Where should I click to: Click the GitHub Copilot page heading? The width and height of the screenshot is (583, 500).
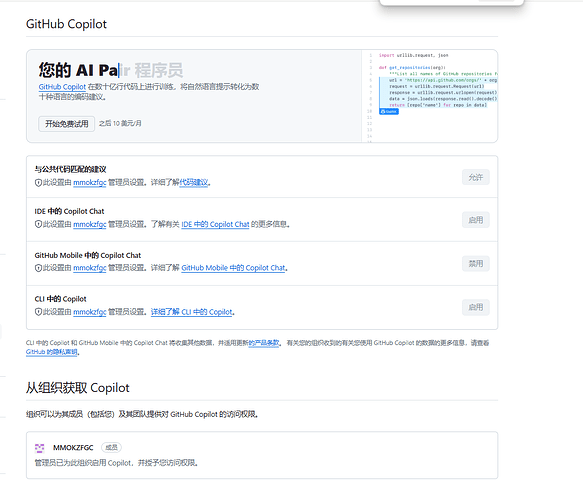[x=66, y=24]
